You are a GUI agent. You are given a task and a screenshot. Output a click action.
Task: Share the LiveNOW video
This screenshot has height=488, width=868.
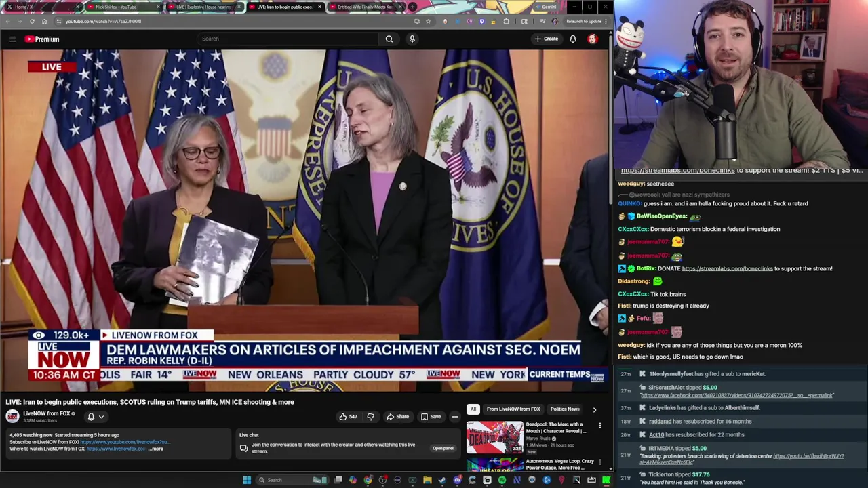point(397,417)
